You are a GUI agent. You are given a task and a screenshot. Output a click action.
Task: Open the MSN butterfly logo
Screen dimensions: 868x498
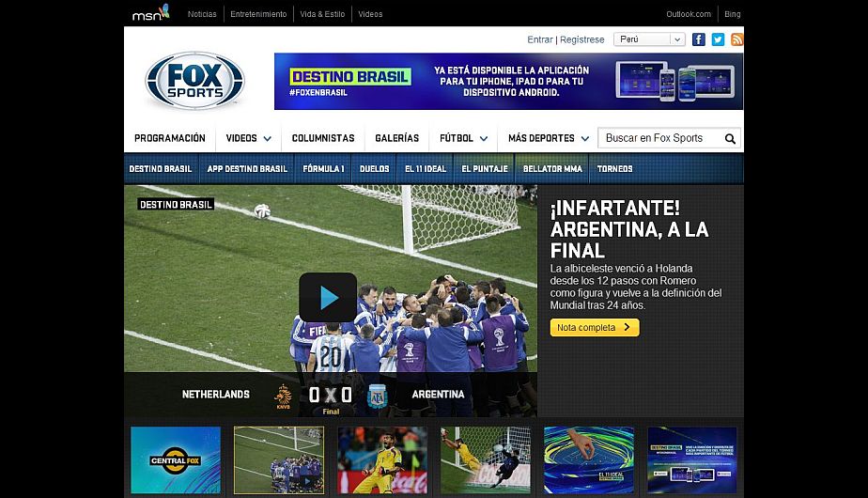(x=150, y=13)
